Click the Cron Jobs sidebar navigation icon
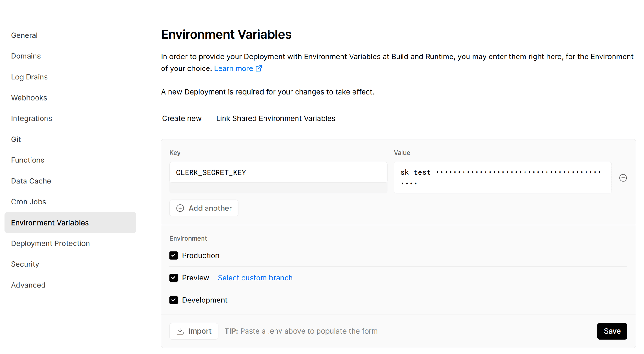Viewport: 644px width, 354px height. tap(28, 201)
